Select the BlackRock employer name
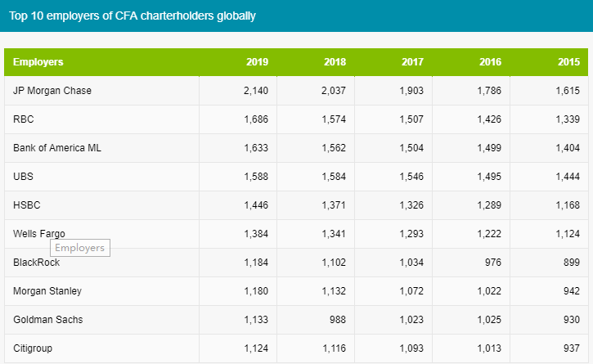593x364 pixels. (x=36, y=263)
